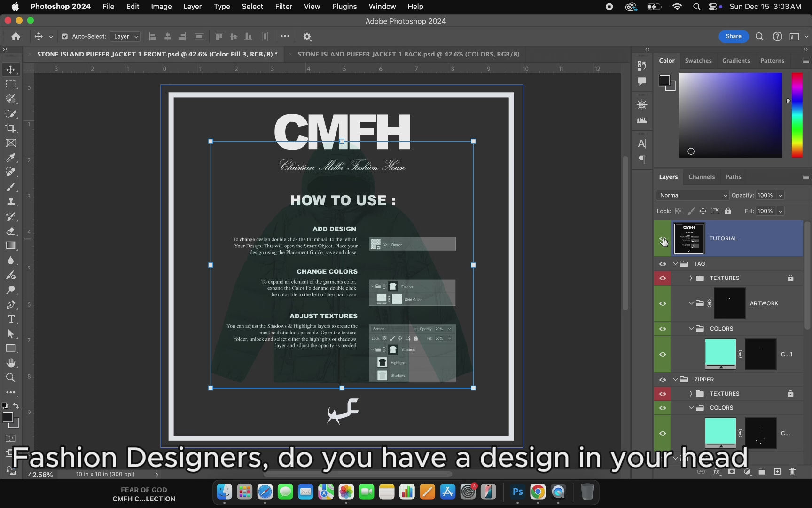Open the Comments panel icon
812x508 pixels.
click(x=642, y=81)
